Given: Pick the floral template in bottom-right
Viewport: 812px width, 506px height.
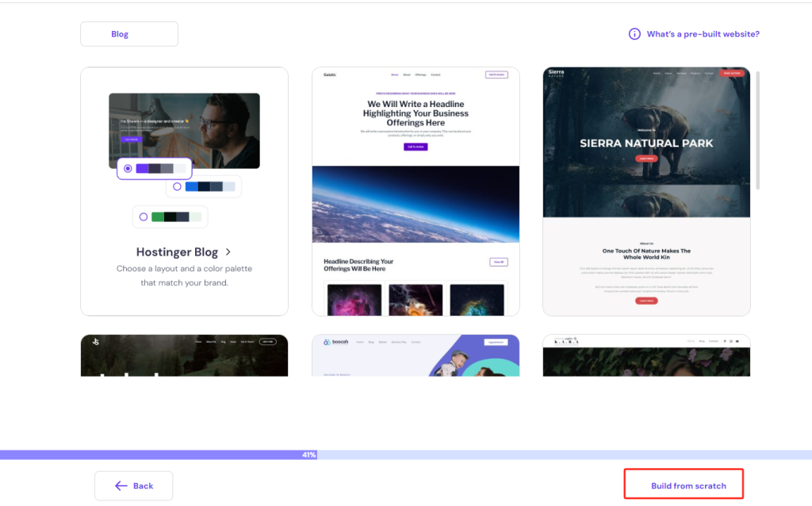Looking at the screenshot, I should [646, 355].
